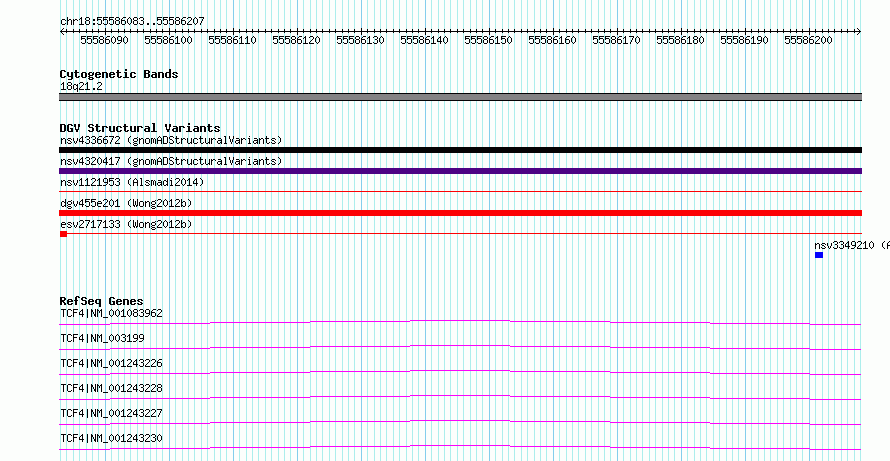Click ruler position 55586090
The height and width of the screenshot is (461, 890).
coord(104,40)
